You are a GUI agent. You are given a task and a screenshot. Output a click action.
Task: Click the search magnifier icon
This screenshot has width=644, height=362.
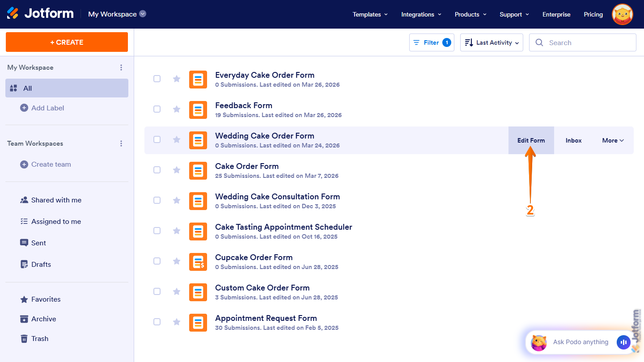click(x=539, y=42)
